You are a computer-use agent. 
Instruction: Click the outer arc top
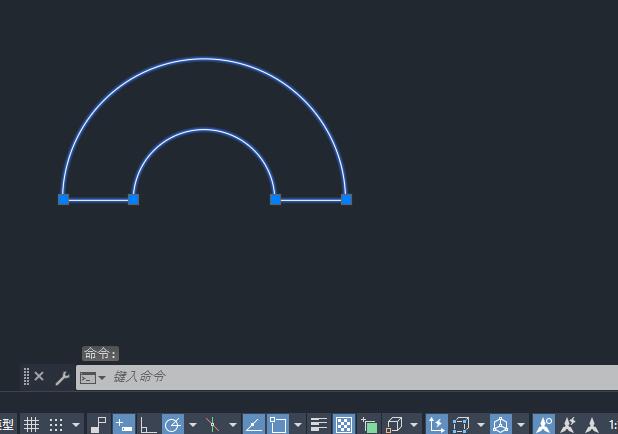pyautogui.click(x=205, y=59)
